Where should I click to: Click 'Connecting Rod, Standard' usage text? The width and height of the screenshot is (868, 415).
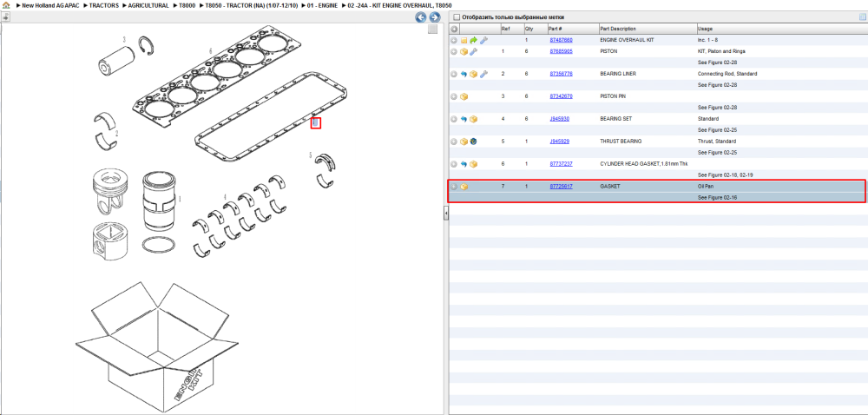727,74
